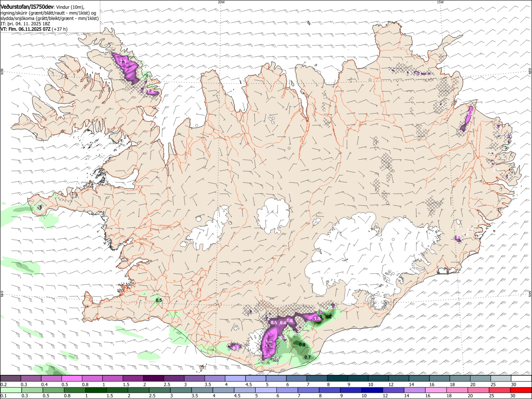Pick upper scale swatch between 3 and 3.5
This screenshot has height=399, width=532.
pos(194,378)
